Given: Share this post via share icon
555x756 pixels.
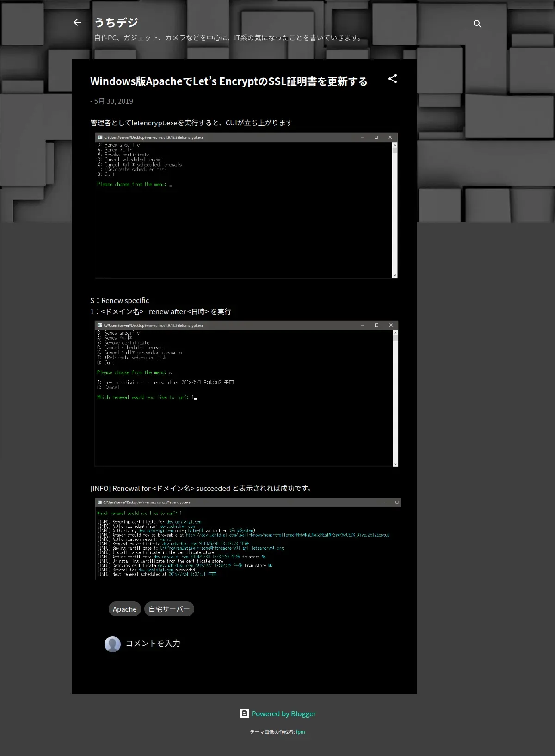Looking at the screenshot, I should pyautogui.click(x=393, y=79).
